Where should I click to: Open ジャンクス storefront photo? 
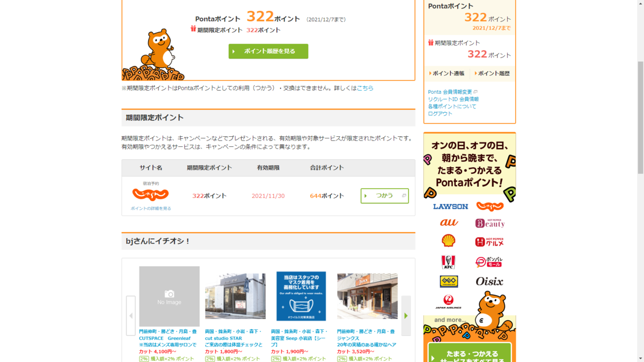[367, 296]
